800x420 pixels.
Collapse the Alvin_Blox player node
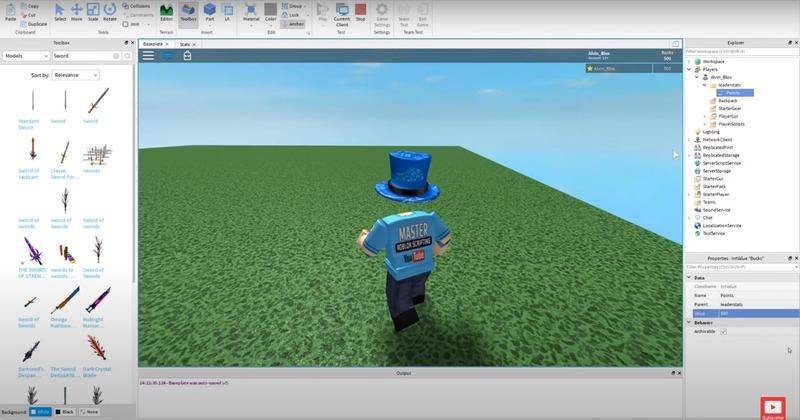[x=697, y=77]
